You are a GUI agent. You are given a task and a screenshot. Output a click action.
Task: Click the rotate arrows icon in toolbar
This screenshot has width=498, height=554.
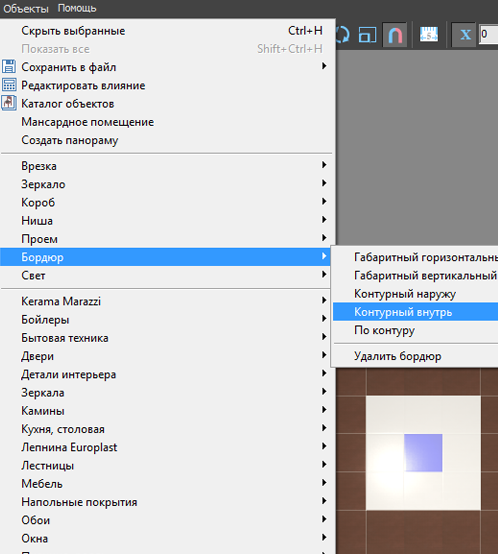point(342,35)
